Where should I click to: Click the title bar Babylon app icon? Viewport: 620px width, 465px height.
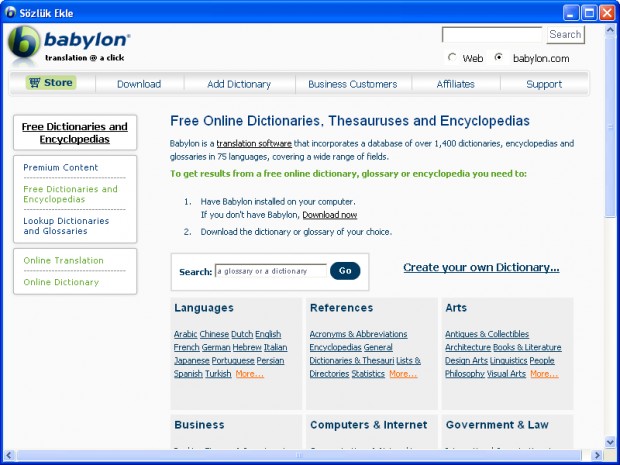click(10, 12)
